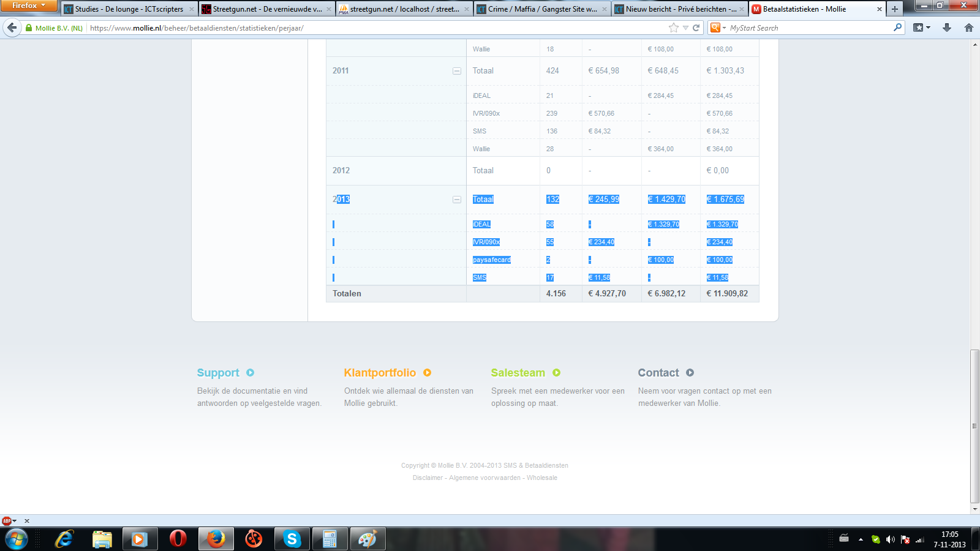980x551 pixels.
Task: Click the search magnifier icon in search bar
Action: click(898, 28)
